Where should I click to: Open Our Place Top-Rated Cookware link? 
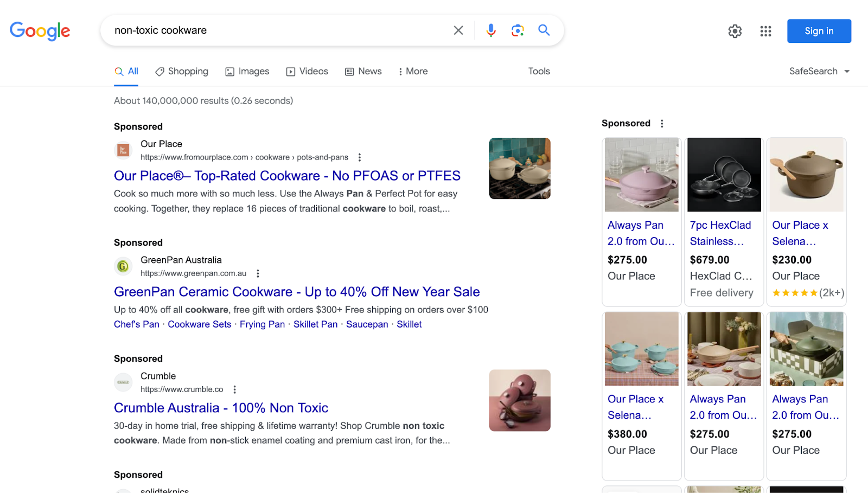click(x=287, y=176)
